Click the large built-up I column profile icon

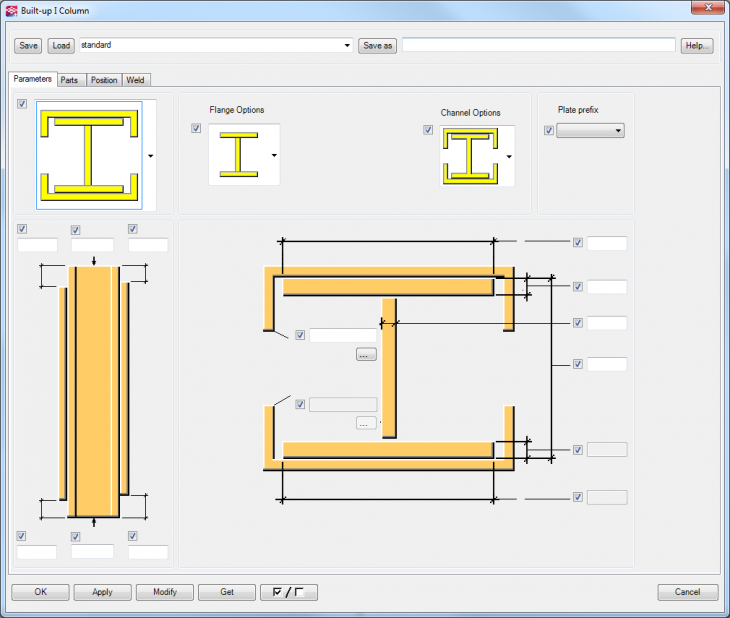(88, 155)
